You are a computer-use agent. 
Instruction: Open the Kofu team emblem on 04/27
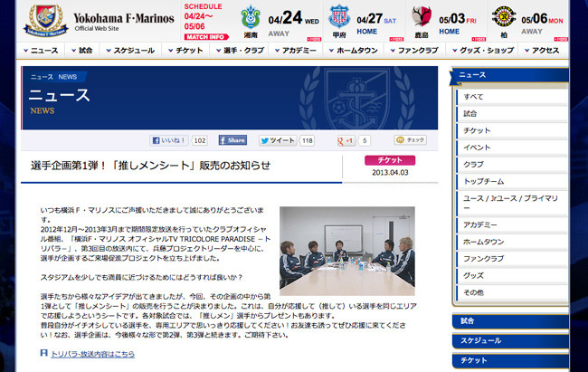pos(339,16)
